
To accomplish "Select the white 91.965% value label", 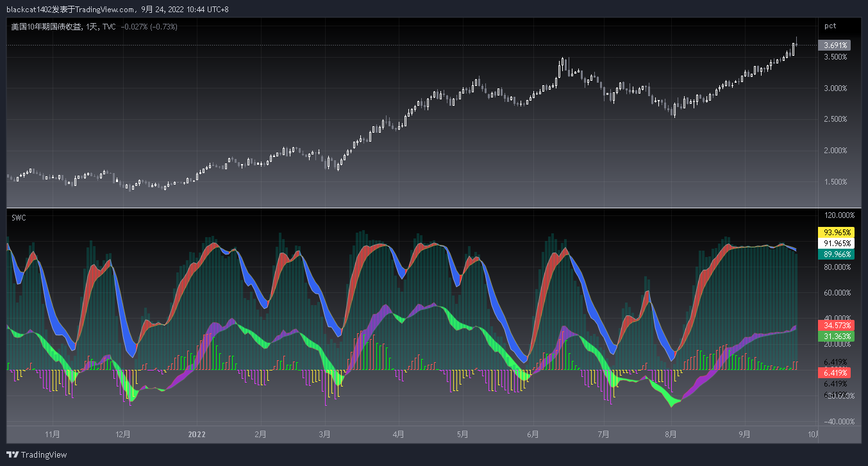I will tap(837, 244).
